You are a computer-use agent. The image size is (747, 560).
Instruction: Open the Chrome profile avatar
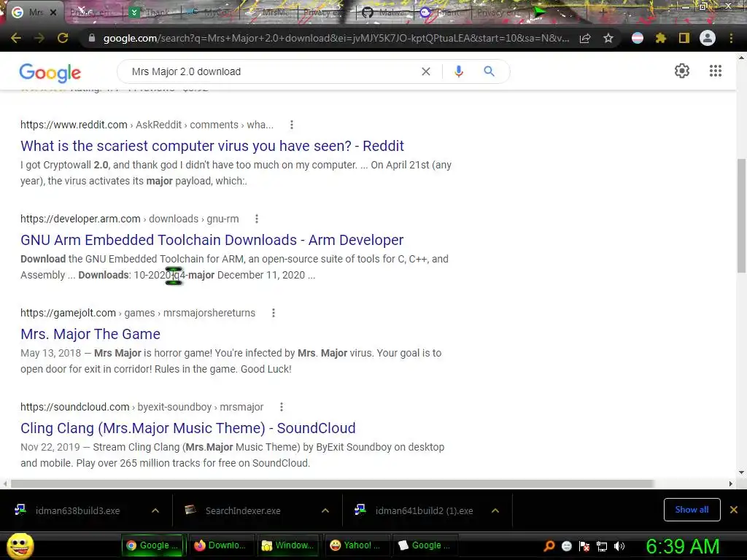pyautogui.click(x=708, y=38)
